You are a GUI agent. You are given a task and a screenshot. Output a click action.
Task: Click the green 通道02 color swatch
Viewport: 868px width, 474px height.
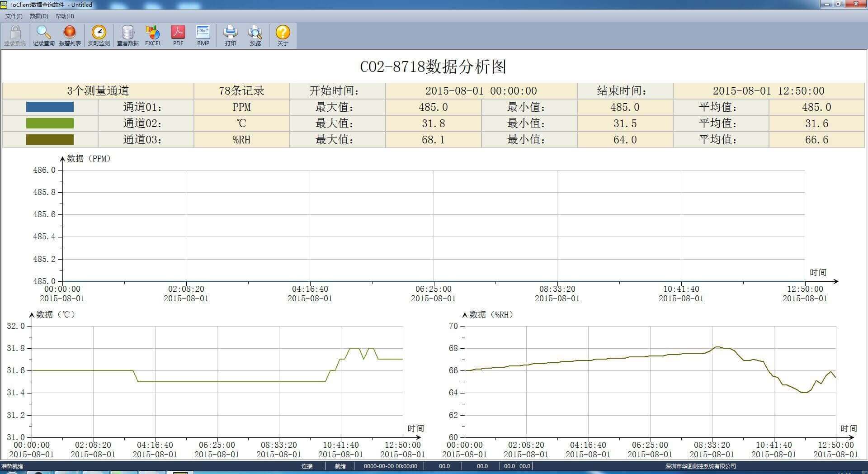[50, 123]
